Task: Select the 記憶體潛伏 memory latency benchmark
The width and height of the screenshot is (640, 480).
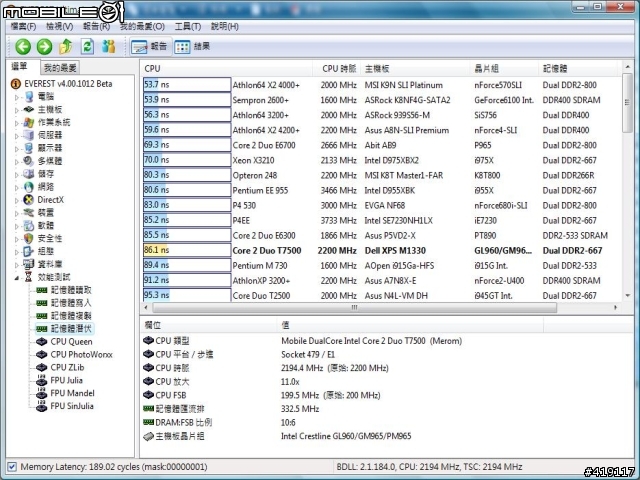Action: 71,329
